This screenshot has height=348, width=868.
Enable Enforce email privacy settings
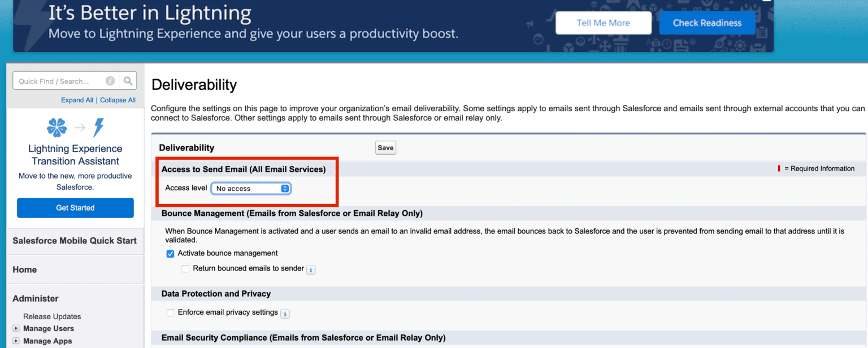point(170,312)
